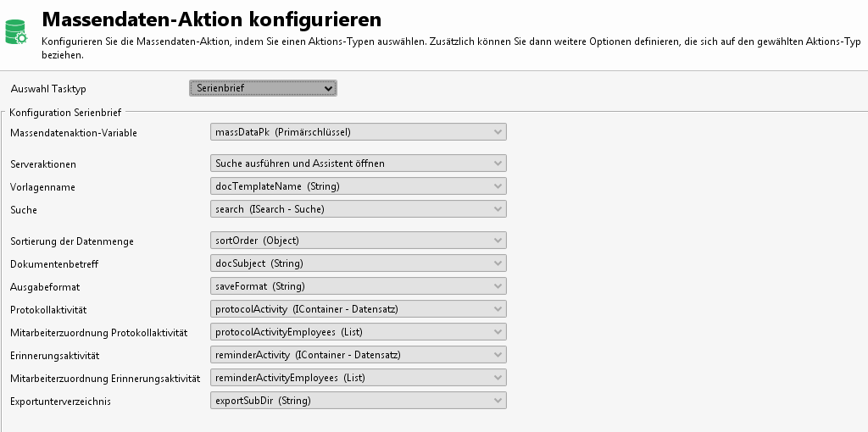The image size is (868, 432).
Task: Open the Ausgabeformat saveFormat dropdown
Action: click(x=358, y=286)
